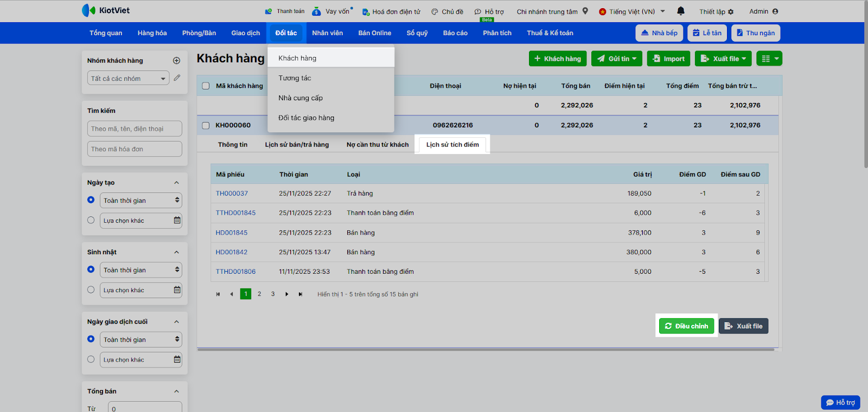Open the Hỗ trợ chat bubble

tap(840, 402)
